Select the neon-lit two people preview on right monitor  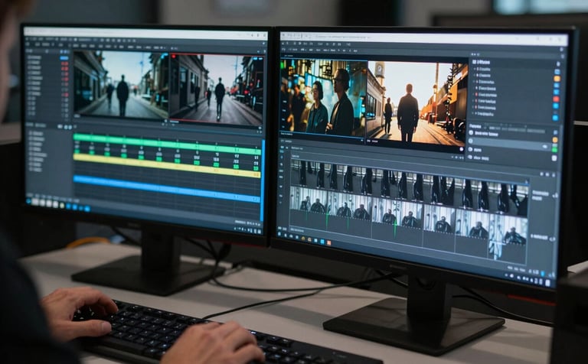pyautogui.click(x=324, y=97)
